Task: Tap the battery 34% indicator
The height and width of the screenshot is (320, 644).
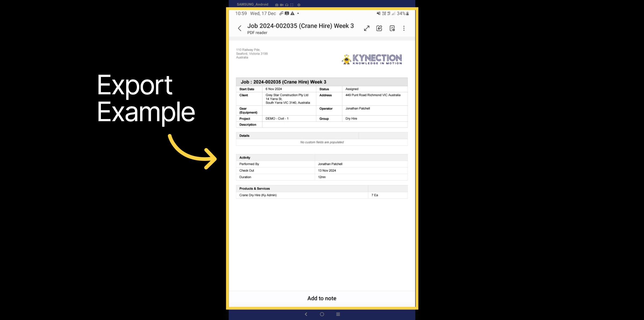Action: point(403,13)
